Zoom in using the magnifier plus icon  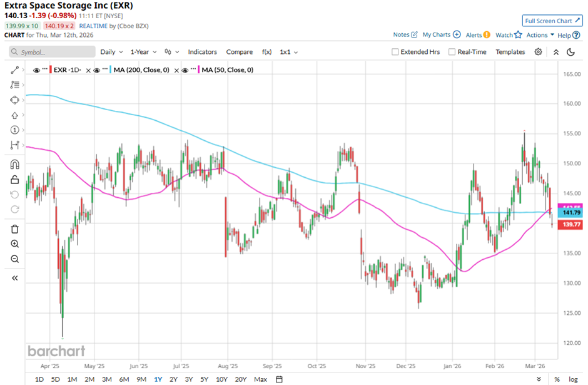point(15,244)
